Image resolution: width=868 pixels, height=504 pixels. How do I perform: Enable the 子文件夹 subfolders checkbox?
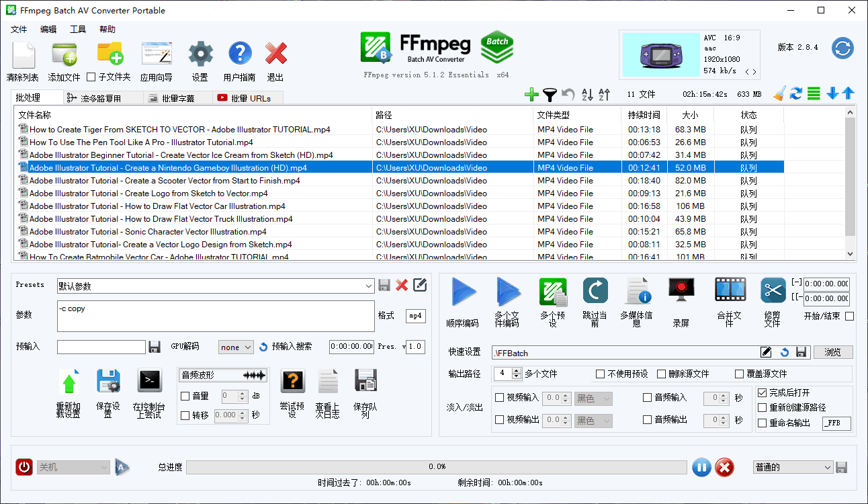[x=91, y=77]
